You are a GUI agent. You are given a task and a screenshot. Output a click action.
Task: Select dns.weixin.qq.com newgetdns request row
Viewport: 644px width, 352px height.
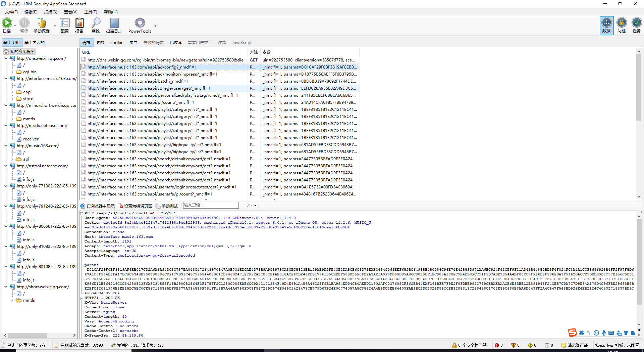[x=220, y=60]
